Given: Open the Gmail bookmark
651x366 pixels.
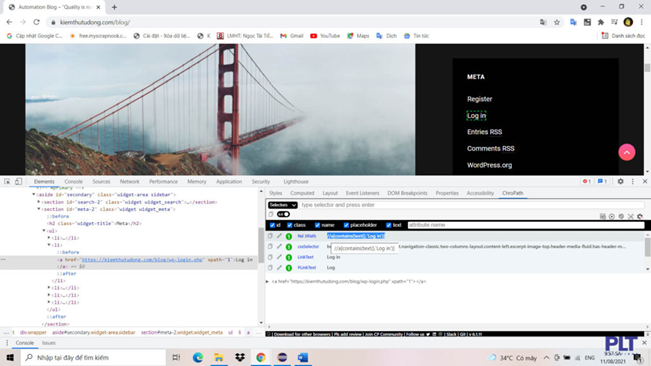Looking at the screenshot, I should pos(292,36).
